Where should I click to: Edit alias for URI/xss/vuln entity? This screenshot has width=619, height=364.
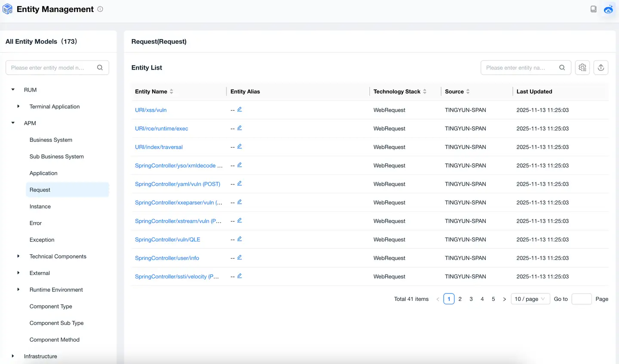pyautogui.click(x=239, y=110)
